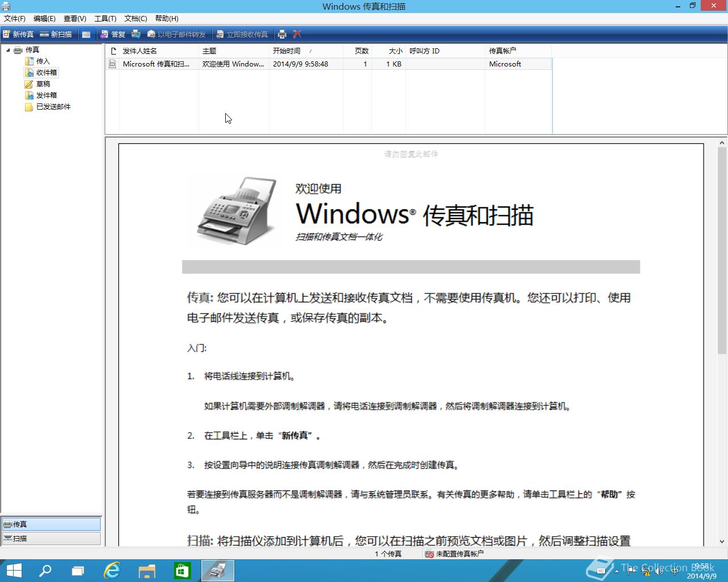Select the 发件箱 folder in the tree
This screenshot has width=728, height=582.
click(47, 95)
